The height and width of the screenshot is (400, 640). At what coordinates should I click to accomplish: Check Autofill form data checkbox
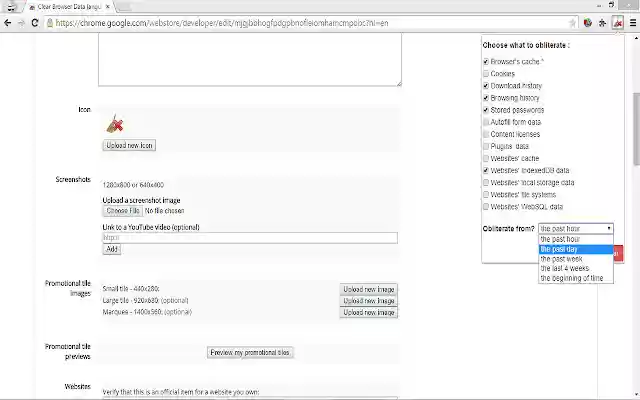click(486, 122)
